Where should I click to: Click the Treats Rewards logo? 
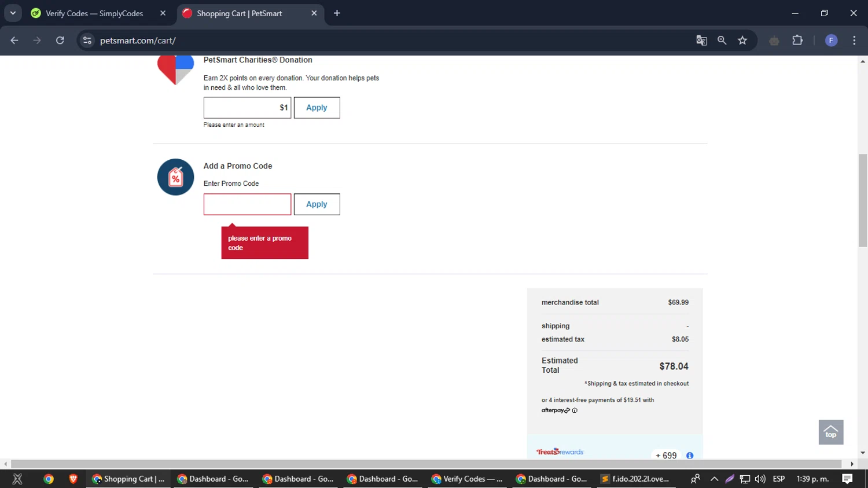coord(560,452)
